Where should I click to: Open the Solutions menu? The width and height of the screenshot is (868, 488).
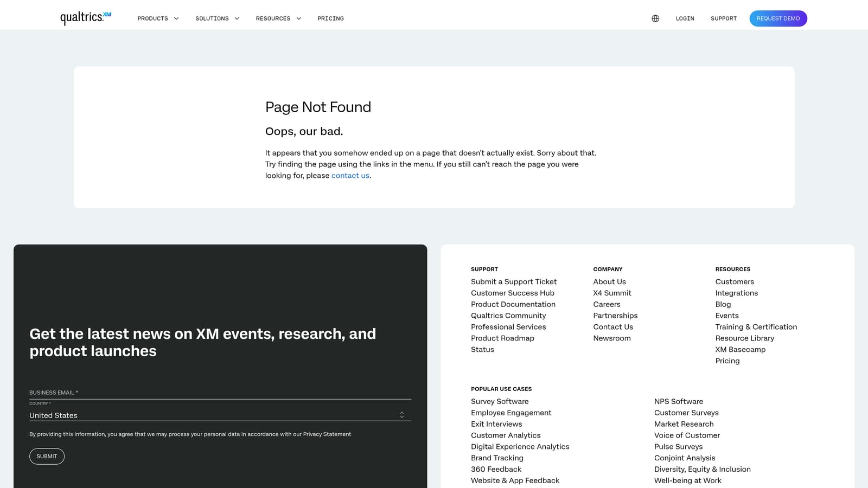212,18
